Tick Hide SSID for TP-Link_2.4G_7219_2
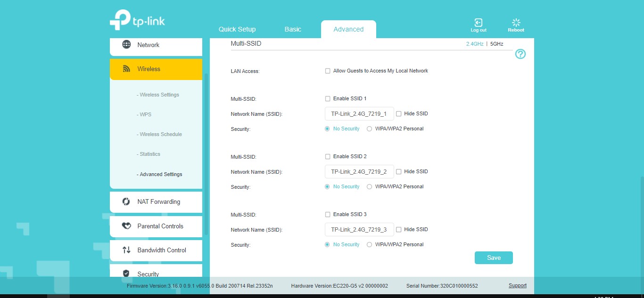 pyautogui.click(x=399, y=172)
